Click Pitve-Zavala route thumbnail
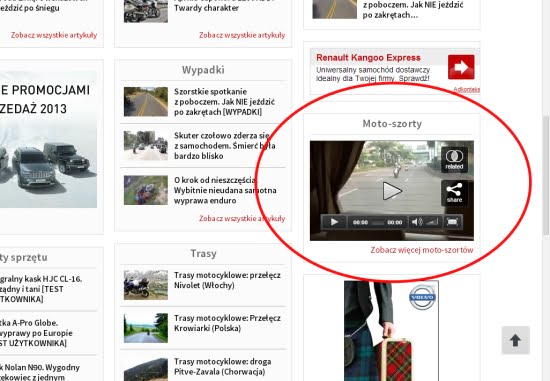Viewport: 550px width, 381px height. (146, 369)
